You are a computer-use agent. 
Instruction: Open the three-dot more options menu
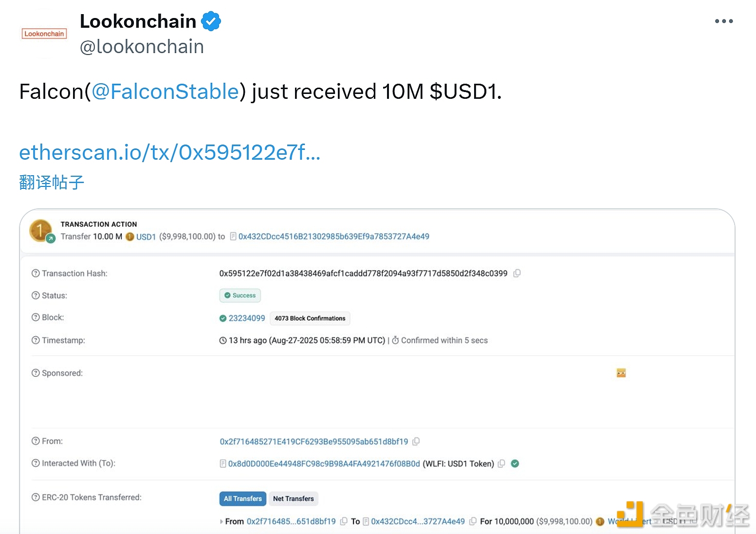tap(723, 21)
